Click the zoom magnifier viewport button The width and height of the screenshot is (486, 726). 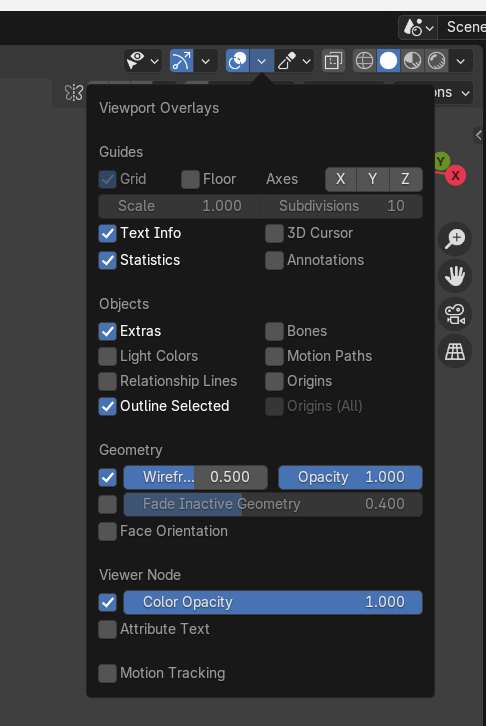click(x=455, y=239)
